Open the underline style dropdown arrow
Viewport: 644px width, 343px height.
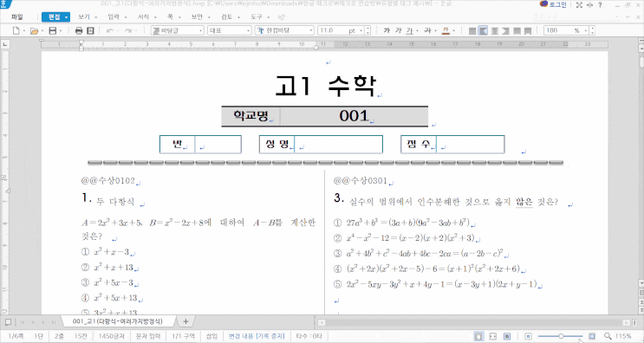click(x=417, y=31)
